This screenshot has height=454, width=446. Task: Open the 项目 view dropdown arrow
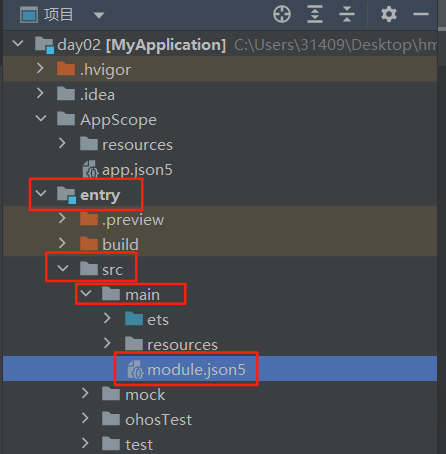point(99,15)
